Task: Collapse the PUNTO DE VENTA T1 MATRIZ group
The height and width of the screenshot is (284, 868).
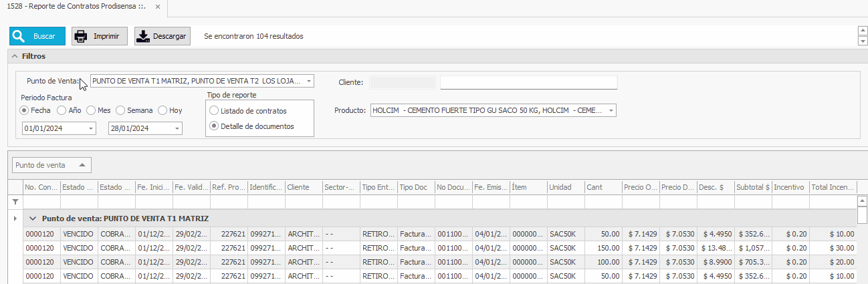Action: click(x=32, y=219)
